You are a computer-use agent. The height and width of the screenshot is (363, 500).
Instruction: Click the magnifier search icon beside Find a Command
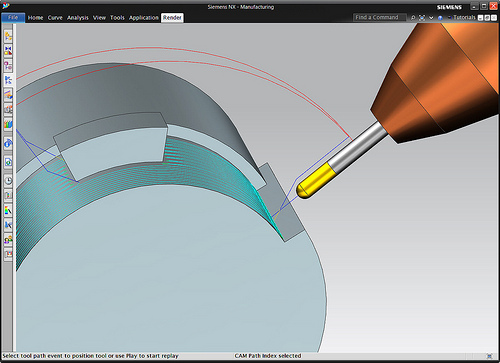click(413, 18)
